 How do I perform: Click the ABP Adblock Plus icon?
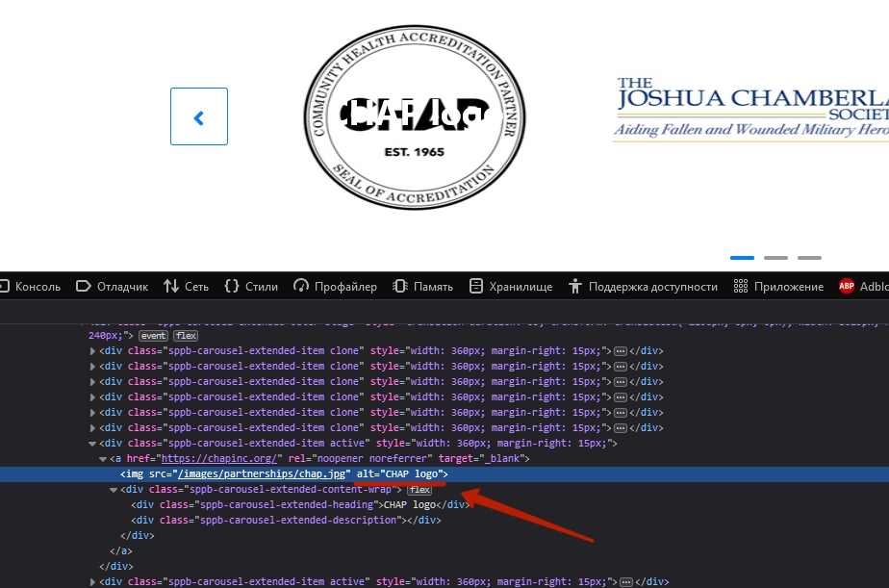847,286
